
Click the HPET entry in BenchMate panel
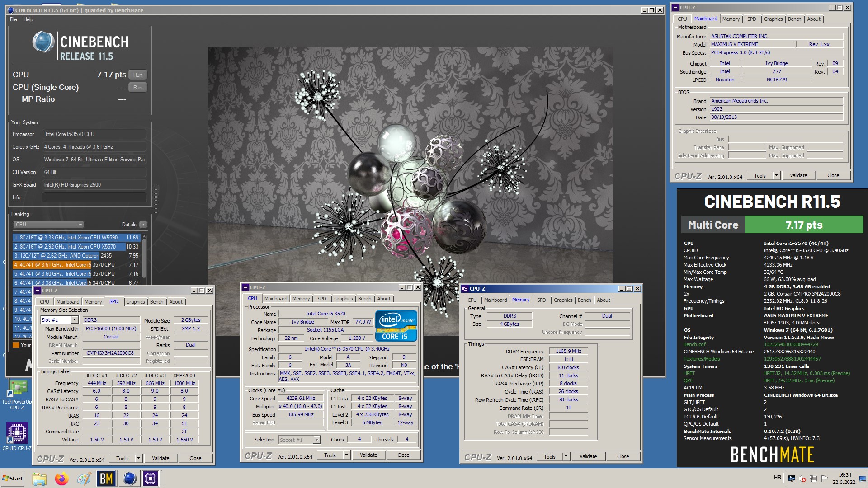pyautogui.click(x=689, y=373)
